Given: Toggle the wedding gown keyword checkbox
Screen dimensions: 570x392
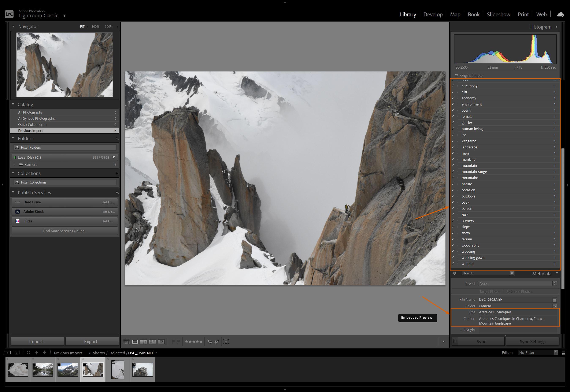Looking at the screenshot, I should pyautogui.click(x=453, y=257).
